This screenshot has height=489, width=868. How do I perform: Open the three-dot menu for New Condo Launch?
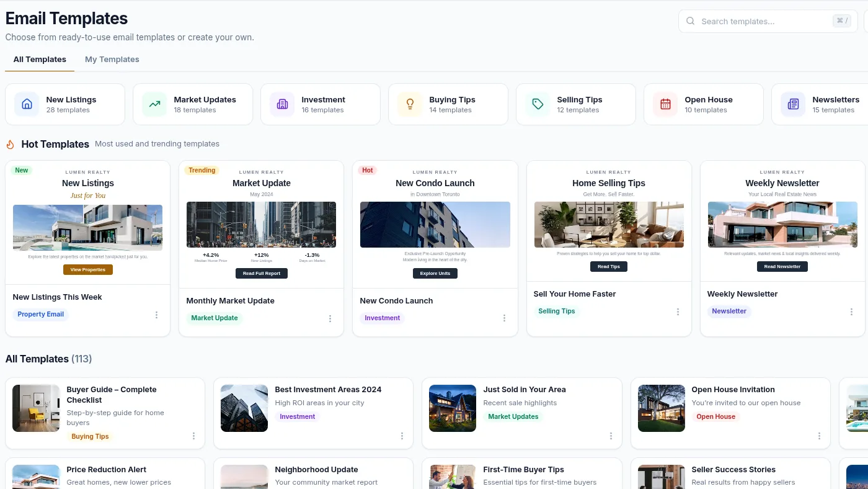[504, 318]
